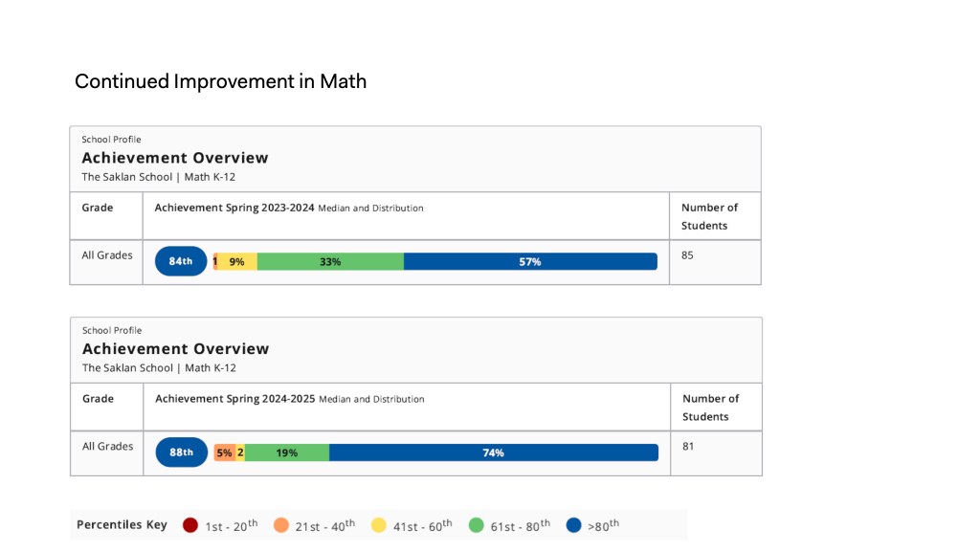Click the slide title Continued Improvement in Math
Image resolution: width=980 pixels, height=551 pixels.
coord(220,81)
